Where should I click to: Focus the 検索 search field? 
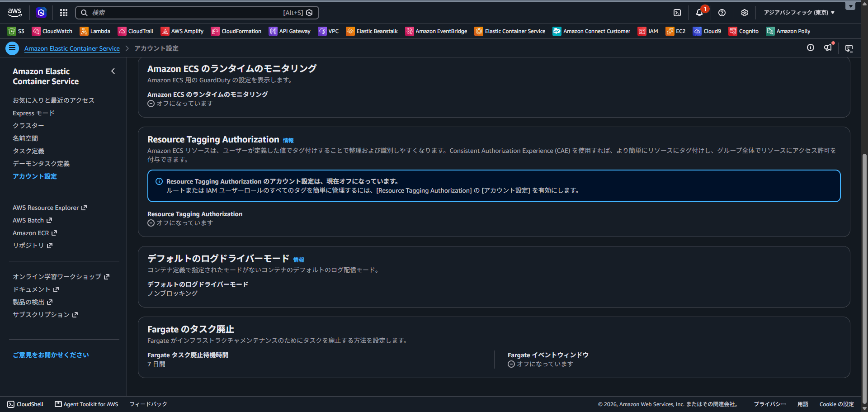point(197,13)
